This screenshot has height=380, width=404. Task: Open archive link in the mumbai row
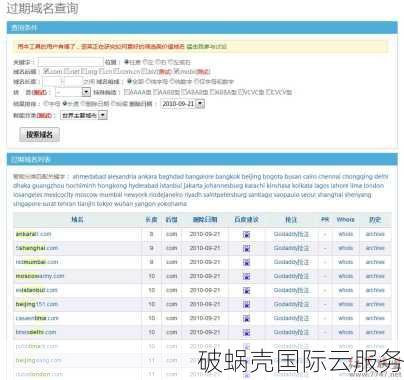pyautogui.click(x=375, y=262)
